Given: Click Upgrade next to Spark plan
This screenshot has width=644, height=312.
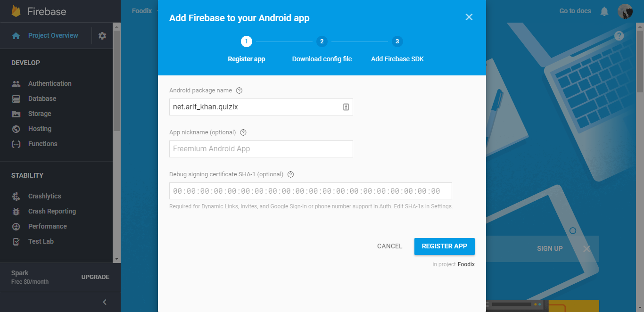Looking at the screenshot, I should [95, 277].
